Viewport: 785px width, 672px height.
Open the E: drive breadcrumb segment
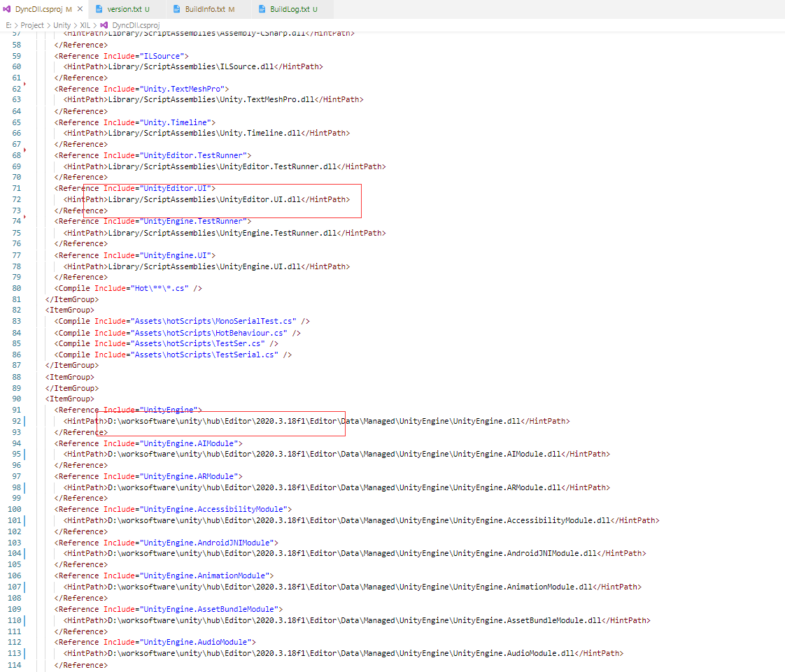point(8,25)
